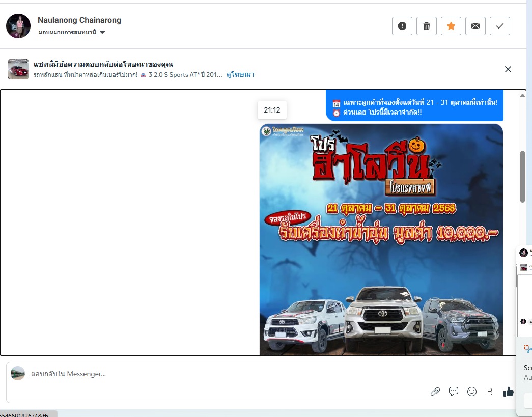Viewport: 532px width, 417px height.
Task: Mark conversation as spam with exclamation icon
Action: coord(402,26)
